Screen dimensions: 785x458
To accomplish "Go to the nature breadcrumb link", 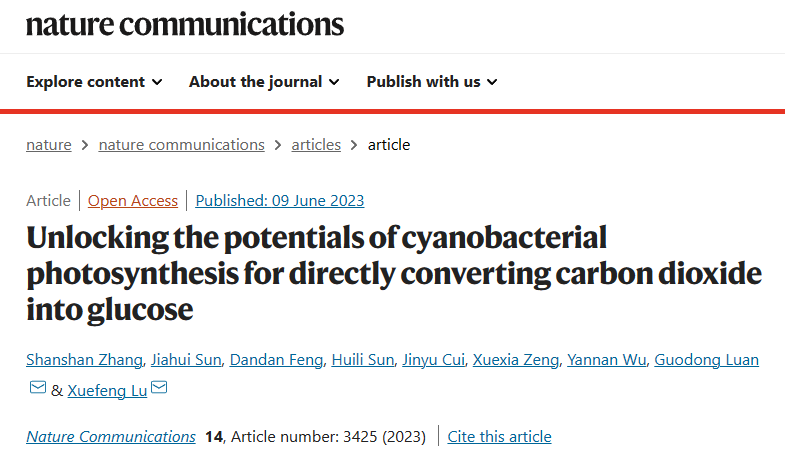I will [x=49, y=145].
